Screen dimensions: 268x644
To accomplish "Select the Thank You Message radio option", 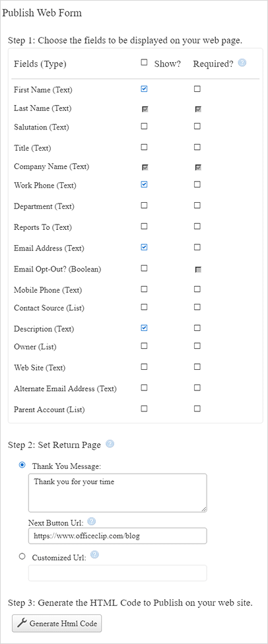I will coord(22,465).
